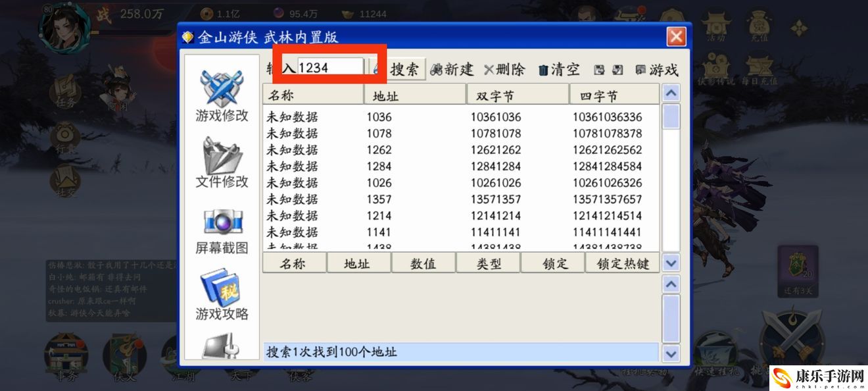The width and height of the screenshot is (868, 391).
Task: Open the 每日充值 daily recharge icon
Action: 759,69
